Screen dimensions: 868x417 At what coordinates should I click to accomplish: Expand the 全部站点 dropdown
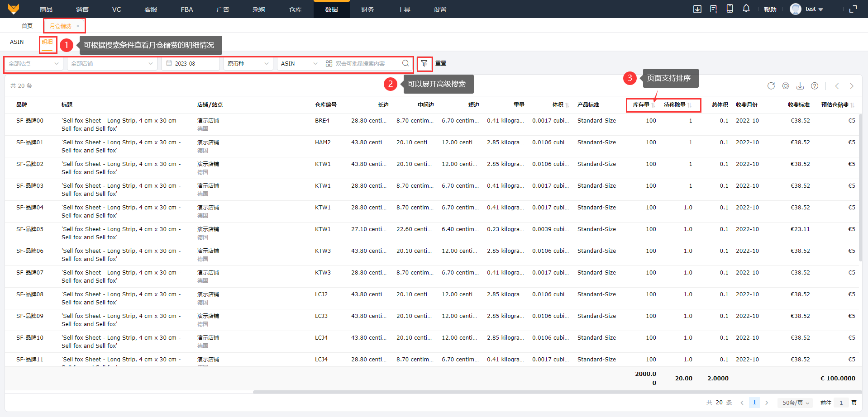[x=33, y=64]
